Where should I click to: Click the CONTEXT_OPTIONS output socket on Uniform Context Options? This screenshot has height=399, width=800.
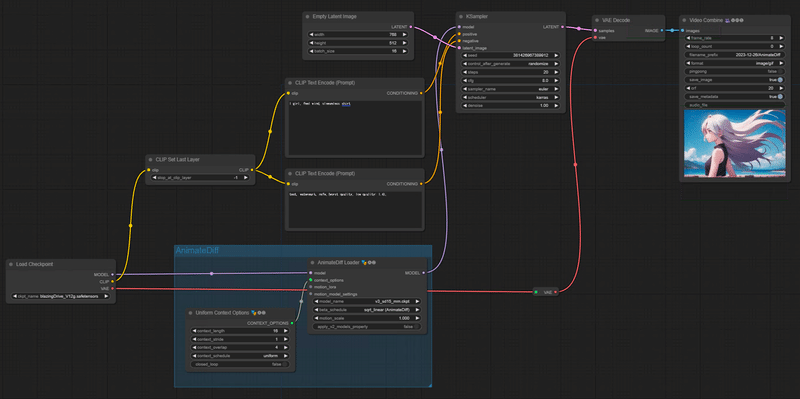point(292,323)
